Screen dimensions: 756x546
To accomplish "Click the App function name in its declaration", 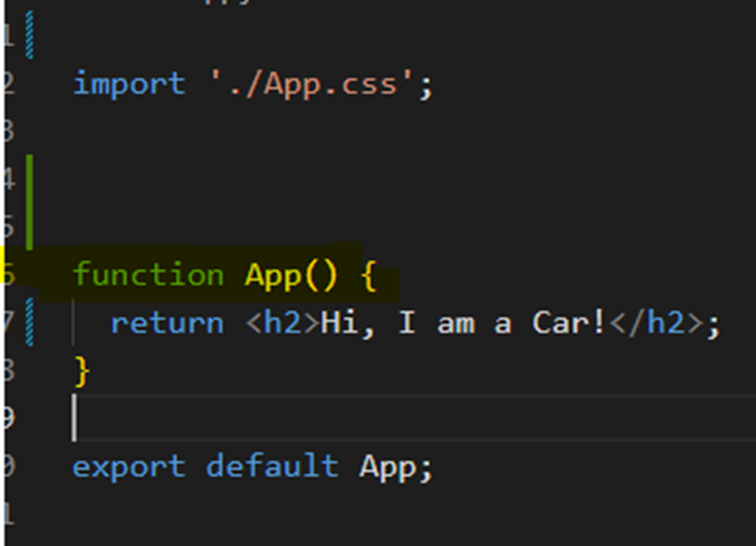I will click(273, 276).
